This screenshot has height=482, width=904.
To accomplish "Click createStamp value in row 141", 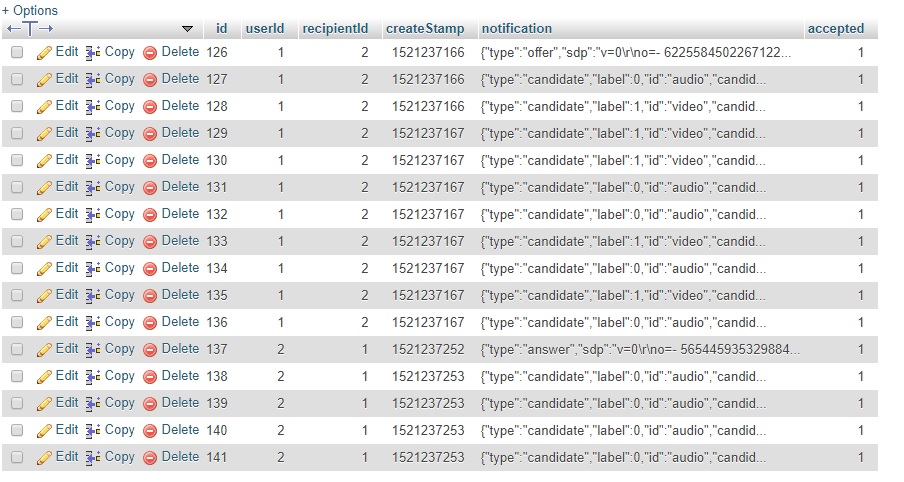I will point(428,457).
